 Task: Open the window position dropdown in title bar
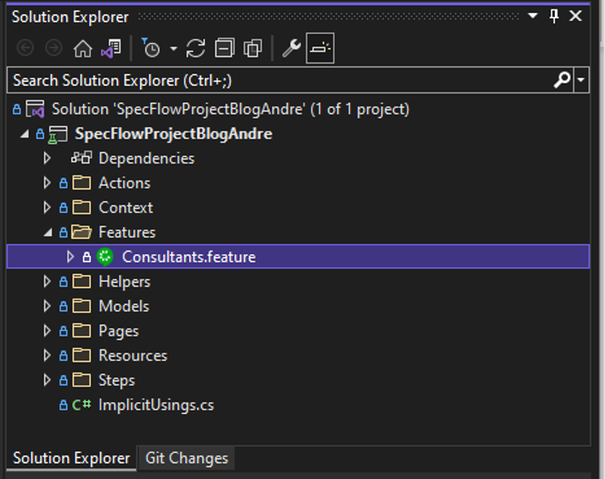533,16
